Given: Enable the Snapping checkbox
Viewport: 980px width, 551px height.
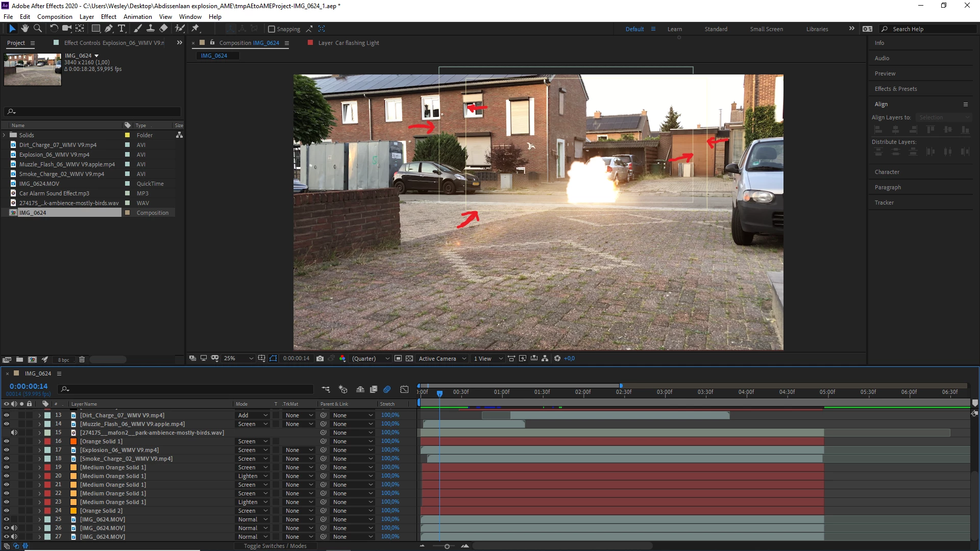Looking at the screenshot, I should (272, 29).
